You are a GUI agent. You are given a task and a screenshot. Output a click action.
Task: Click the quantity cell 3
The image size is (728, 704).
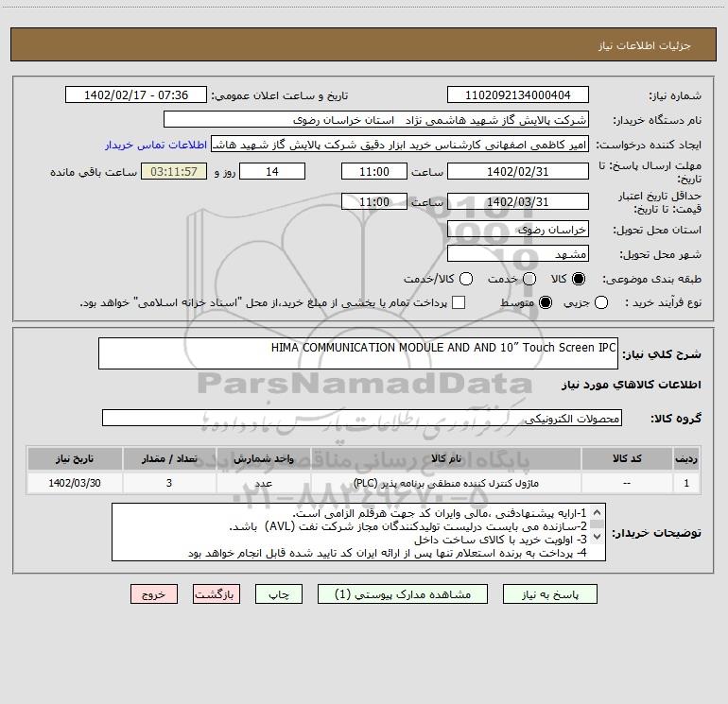tap(169, 483)
